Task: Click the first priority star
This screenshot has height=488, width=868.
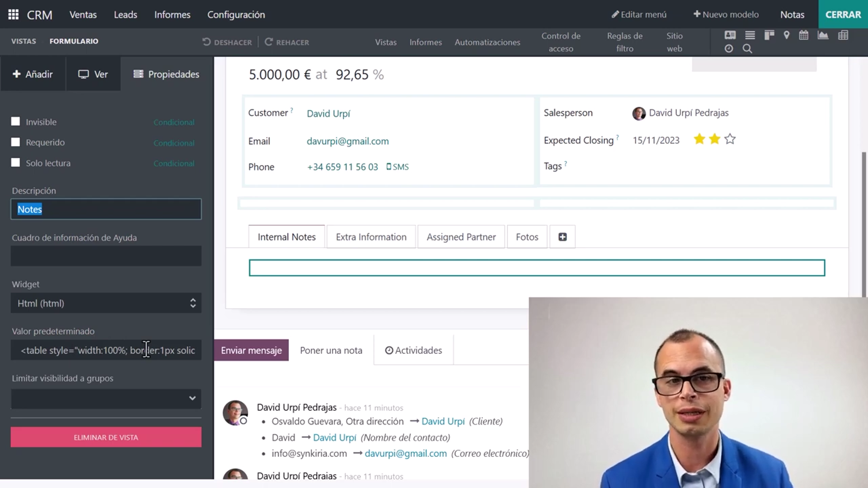Action: 699,139
